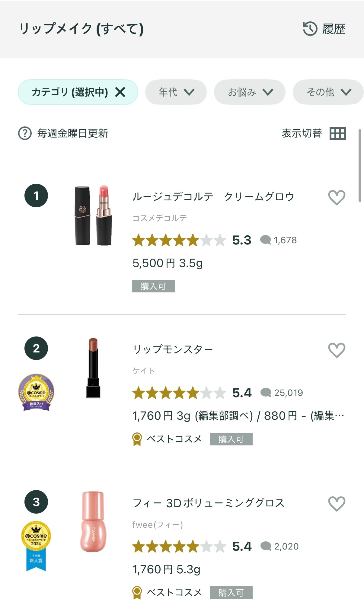Open the 履歴 history clock icon
This screenshot has height=615, width=364.
(310, 29)
